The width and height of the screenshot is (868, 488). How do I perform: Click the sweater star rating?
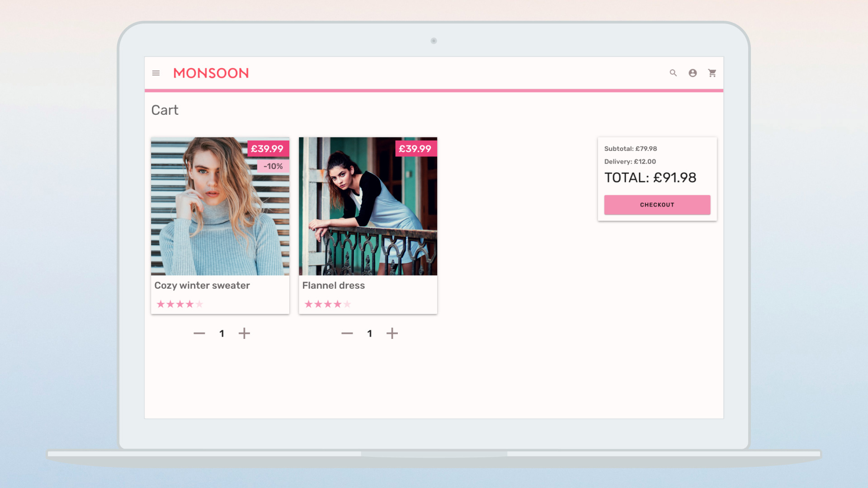[x=180, y=304]
